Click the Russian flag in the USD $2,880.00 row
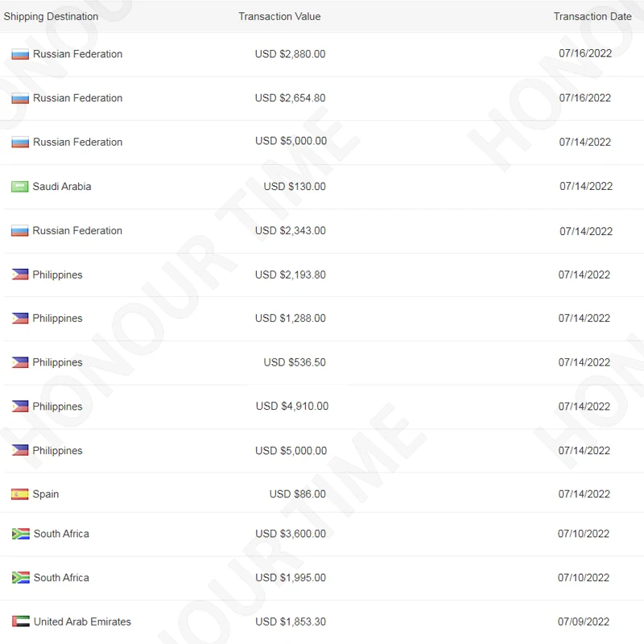Screen dimensions: 644x644 coord(20,55)
